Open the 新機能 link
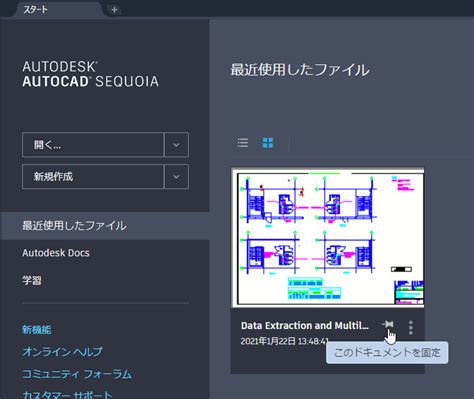Viewport: 474px width, 399px height. [x=37, y=330]
